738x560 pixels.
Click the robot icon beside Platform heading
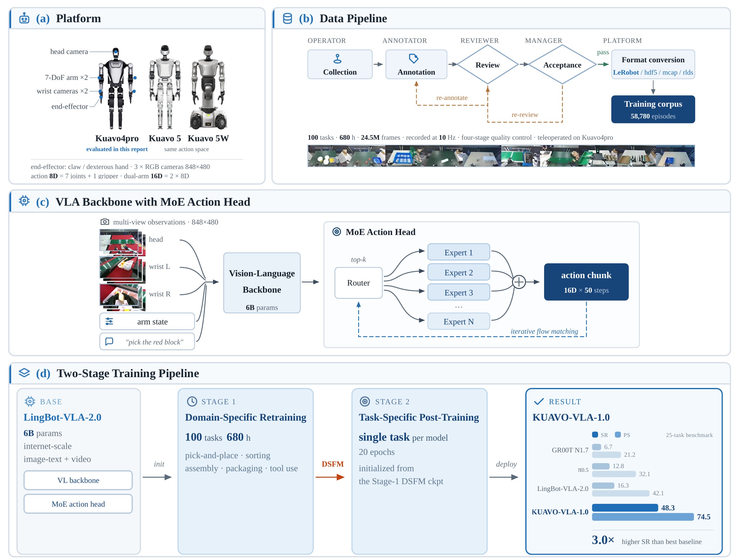[x=24, y=18]
